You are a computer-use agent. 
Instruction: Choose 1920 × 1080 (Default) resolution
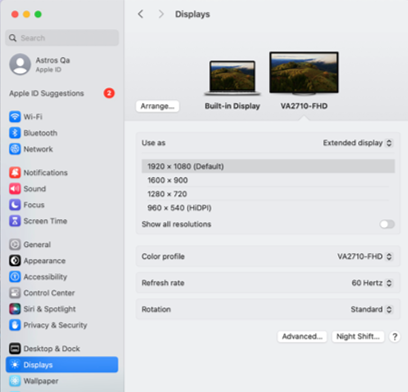[268, 166]
